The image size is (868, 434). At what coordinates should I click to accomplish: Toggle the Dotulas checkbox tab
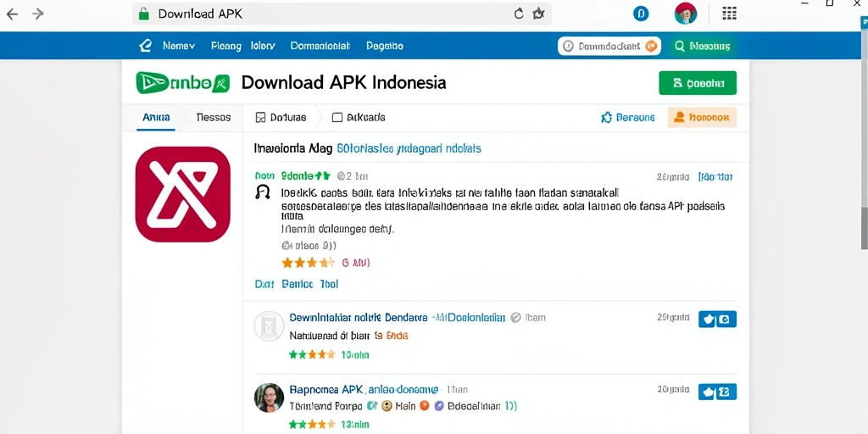(x=281, y=117)
